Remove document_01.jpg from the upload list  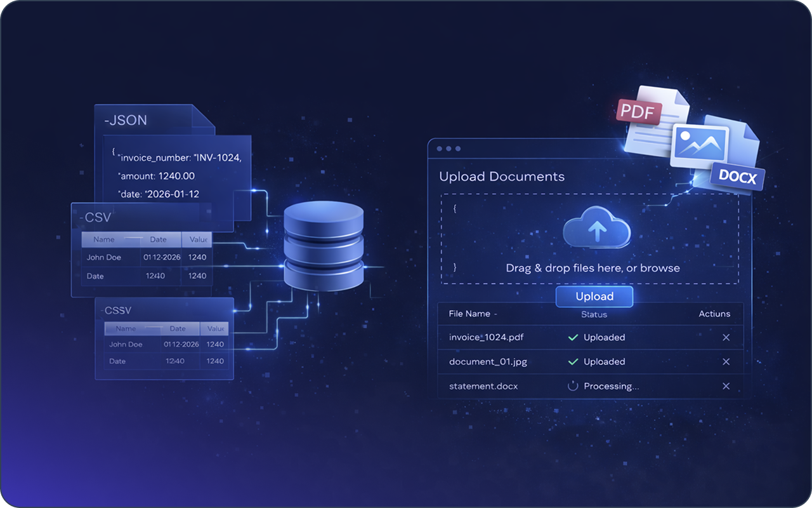click(726, 361)
